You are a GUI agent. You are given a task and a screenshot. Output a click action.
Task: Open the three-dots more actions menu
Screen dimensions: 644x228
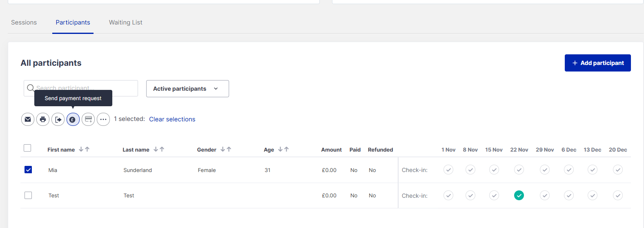click(x=103, y=119)
